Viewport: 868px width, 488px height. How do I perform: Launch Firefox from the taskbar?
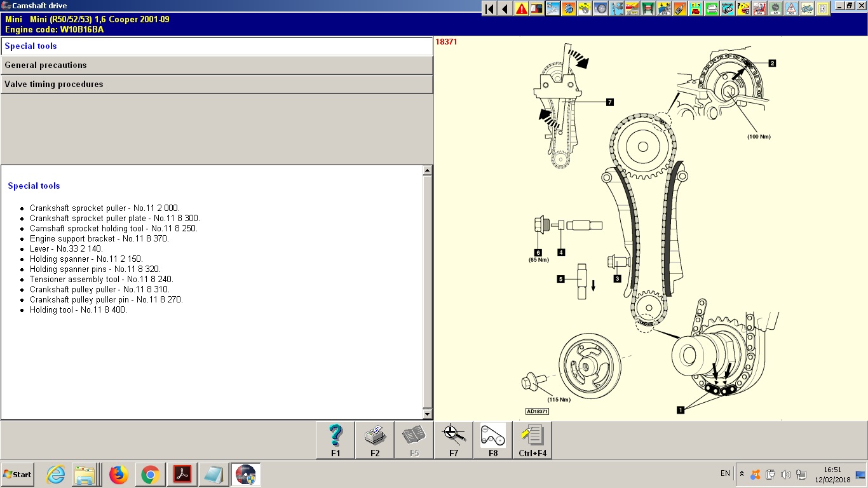tap(118, 475)
